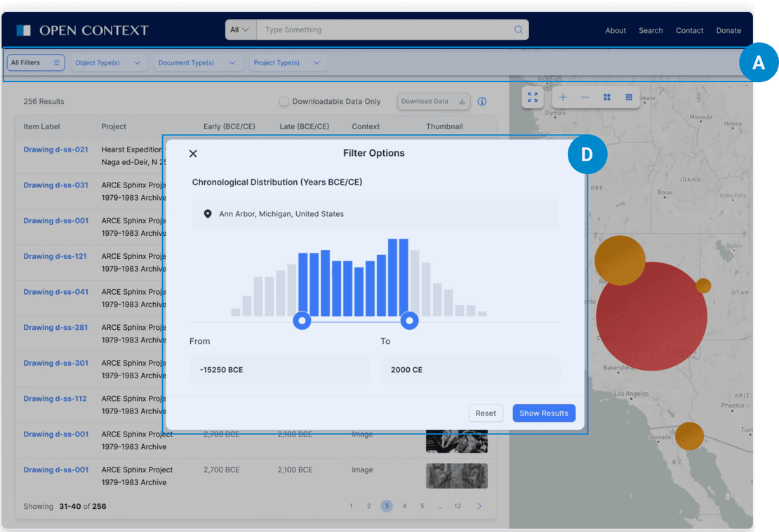This screenshot has width=779, height=532.
Task: Click the download arrow icon
Action: tap(462, 101)
